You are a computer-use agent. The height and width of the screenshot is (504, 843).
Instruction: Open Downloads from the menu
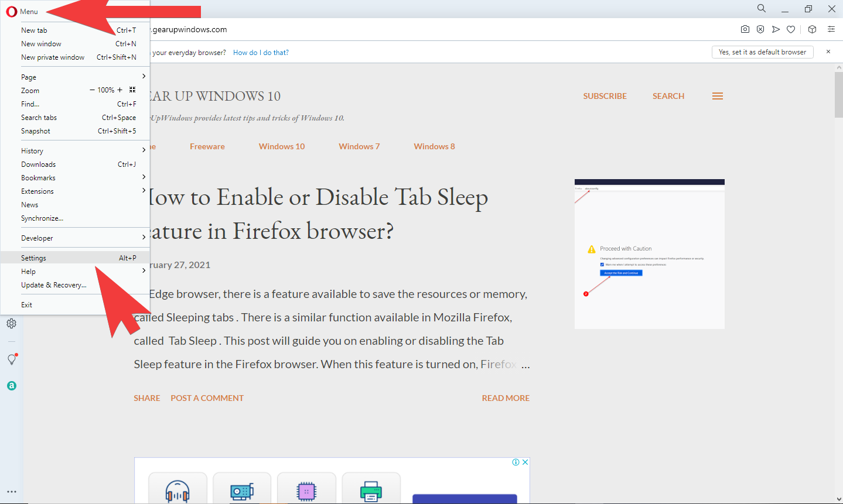[75, 164]
